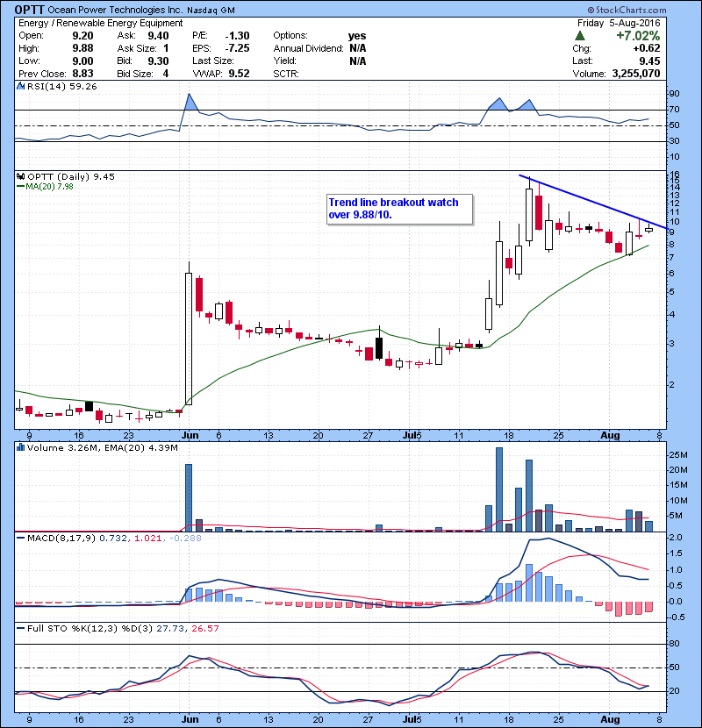
Task: Click the RSI indicator icon beside RSI(14)
Action: coord(20,86)
